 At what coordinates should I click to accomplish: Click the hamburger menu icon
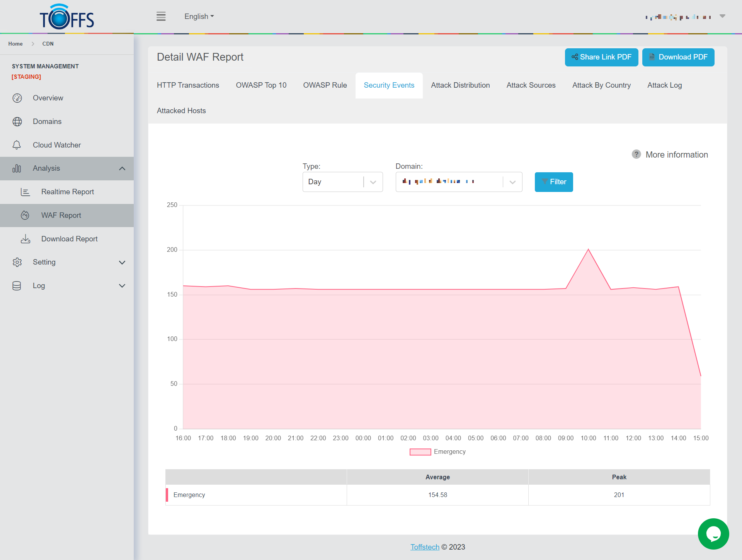point(161,16)
